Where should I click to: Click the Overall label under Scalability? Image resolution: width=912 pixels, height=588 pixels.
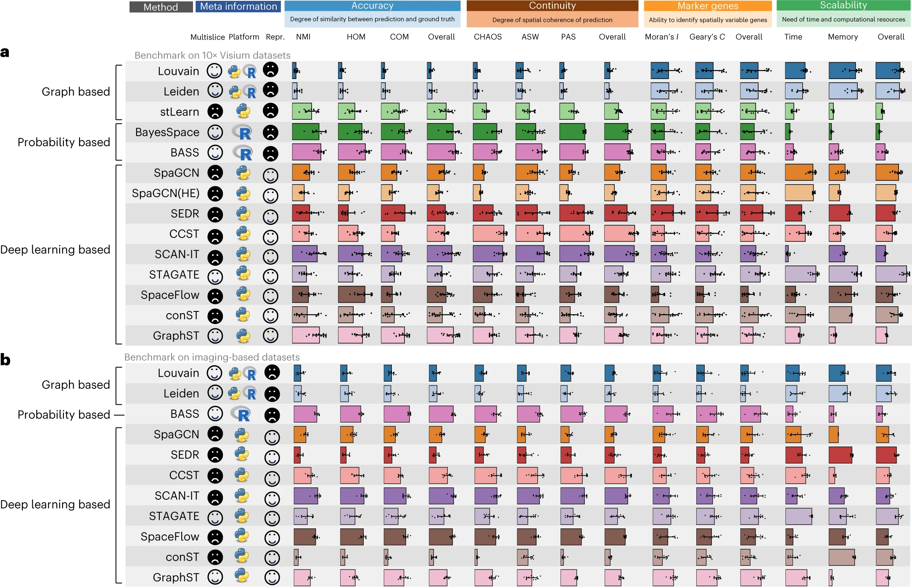[891, 37]
